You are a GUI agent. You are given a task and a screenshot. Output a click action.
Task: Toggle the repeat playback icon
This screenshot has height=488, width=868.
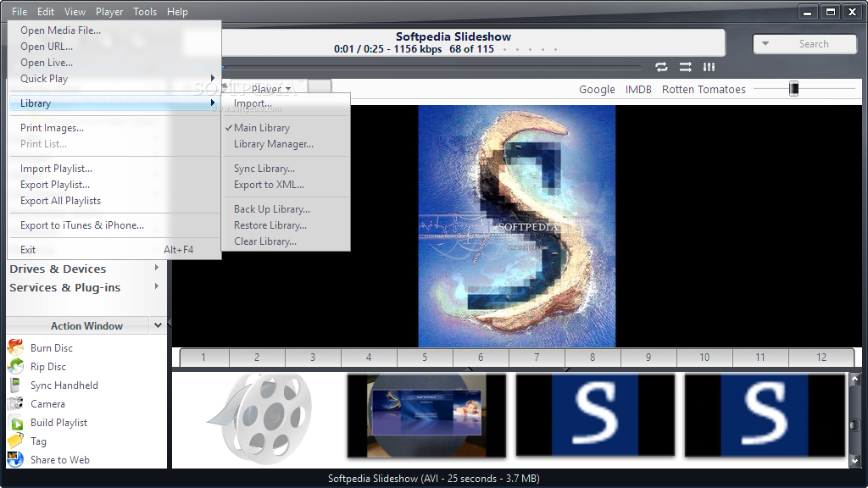coord(661,67)
